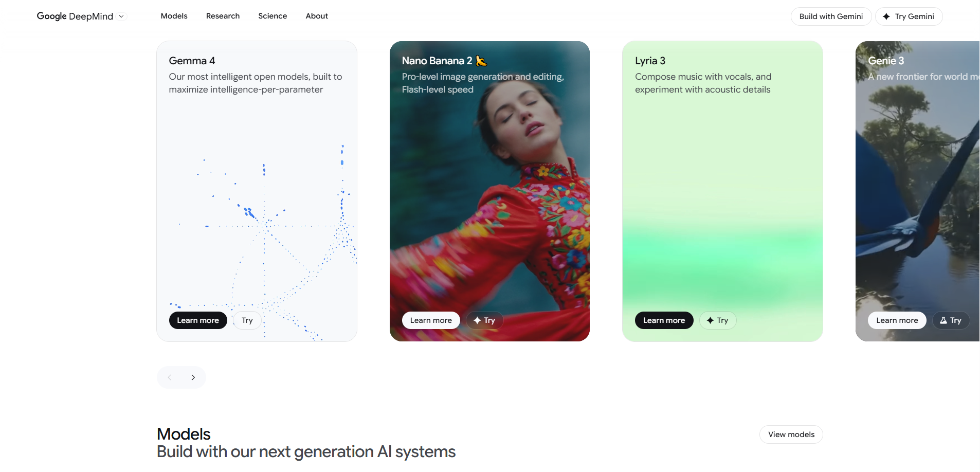Click Try button on Gemma 4 card

247,320
